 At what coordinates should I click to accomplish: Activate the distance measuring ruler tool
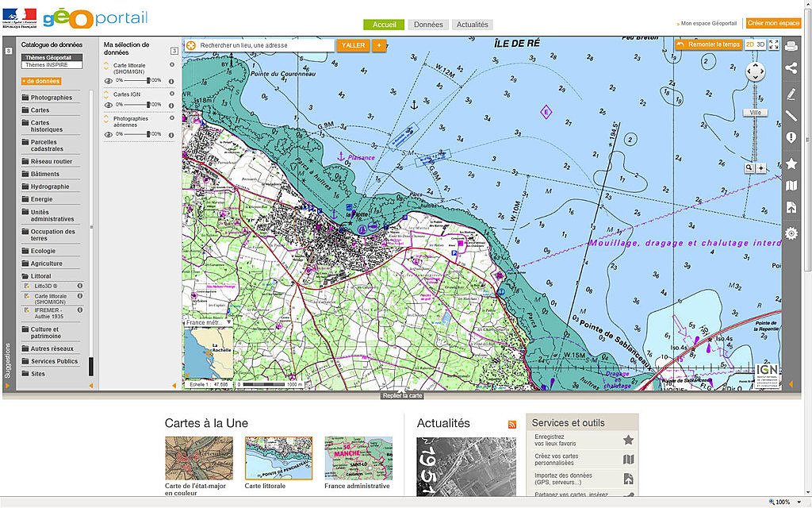pos(791,116)
